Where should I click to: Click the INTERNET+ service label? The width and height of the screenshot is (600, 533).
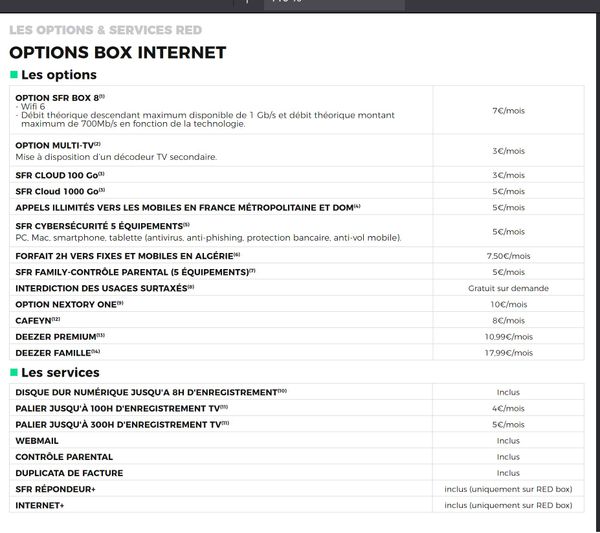tap(40, 505)
